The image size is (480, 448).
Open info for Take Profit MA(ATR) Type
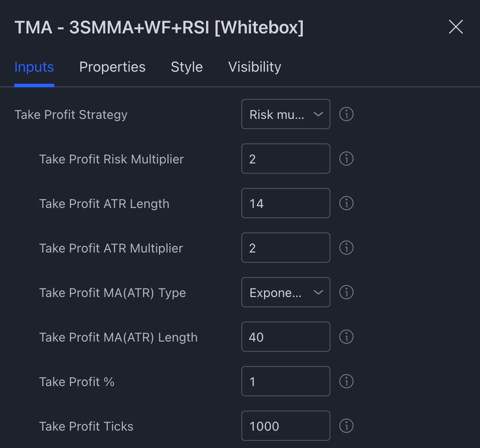(x=346, y=292)
